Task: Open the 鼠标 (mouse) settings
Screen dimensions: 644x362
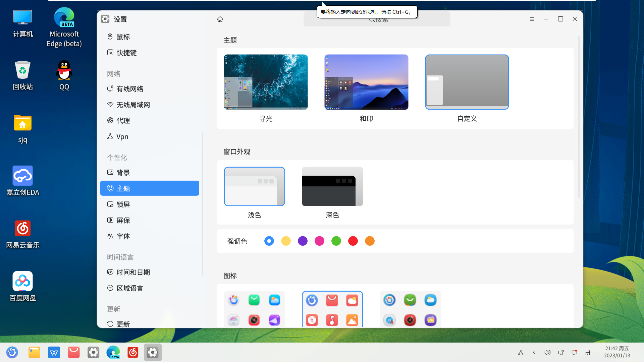Action: 123,37
